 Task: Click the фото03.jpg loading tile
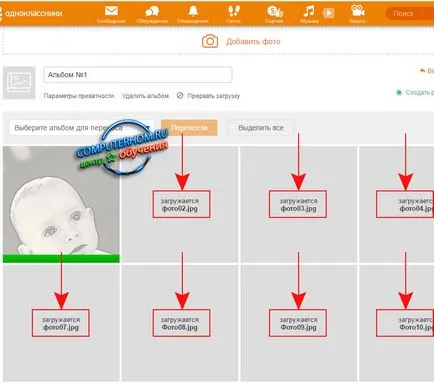click(x=299, y=204)
